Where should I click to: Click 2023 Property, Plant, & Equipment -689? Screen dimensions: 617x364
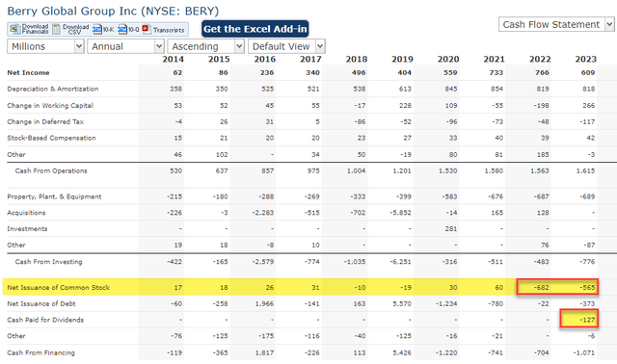587,196
